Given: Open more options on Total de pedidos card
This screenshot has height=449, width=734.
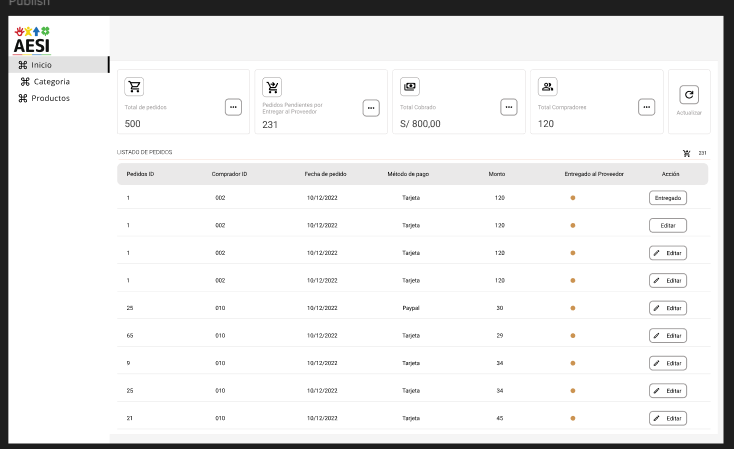Looking at the screenshot, I should pyautogui.click(x=233, y=107).
